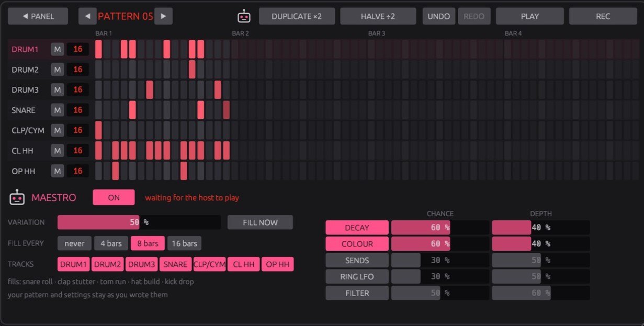This screenshot has height=326, width=644.
Task: Click the HALVE ÷2 button
Action: tap(378, 16)
